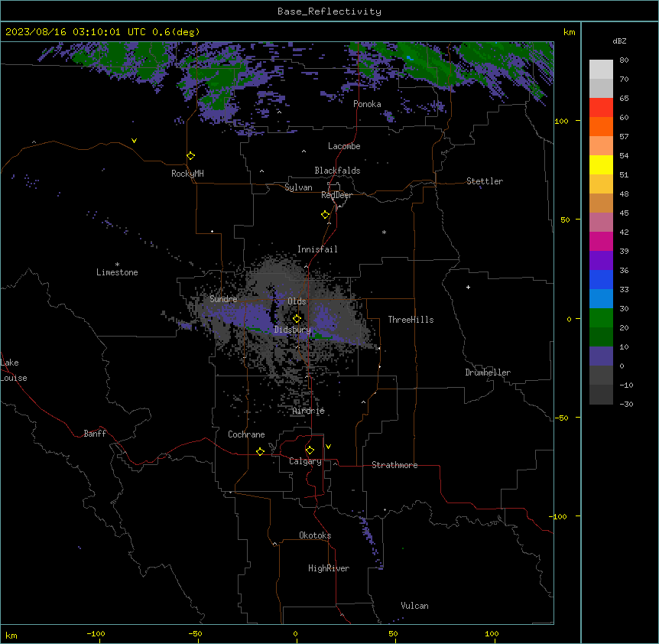
Task: Click the asterisk marker east of Innisfail
Action: click(x=384, y=232)
